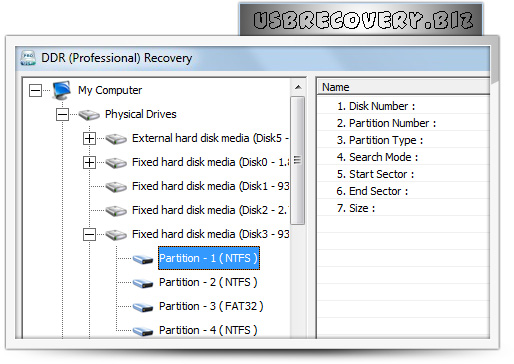Click the DDR Recovery app icon in title bar

(x=28, y=58)
